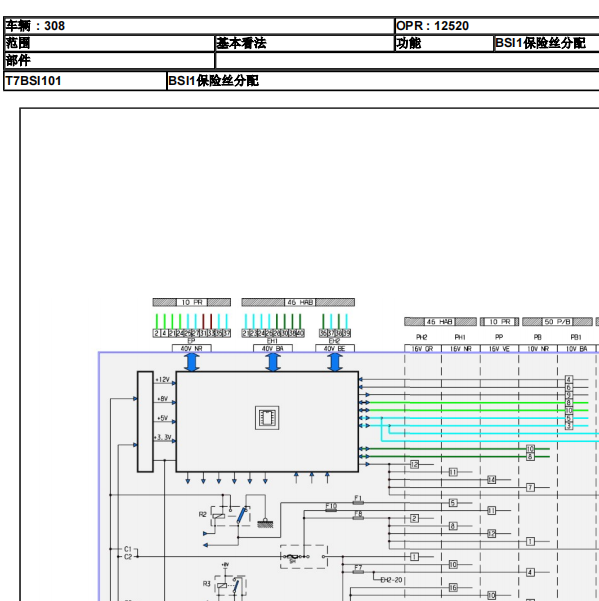This screenshot has height=601, width=599.
Task: Click the '10V BA' connector label
Action: [577, 348]
